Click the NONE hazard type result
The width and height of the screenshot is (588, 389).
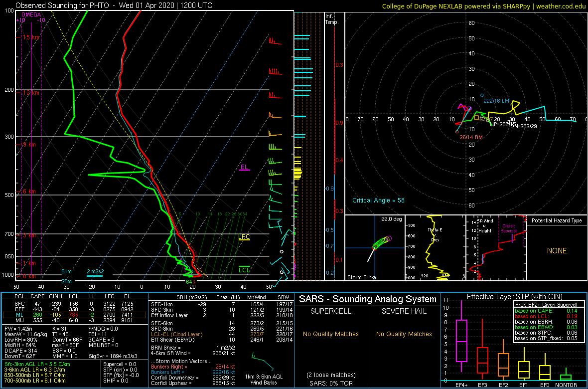pyautogui.click(x=557, y=251)
